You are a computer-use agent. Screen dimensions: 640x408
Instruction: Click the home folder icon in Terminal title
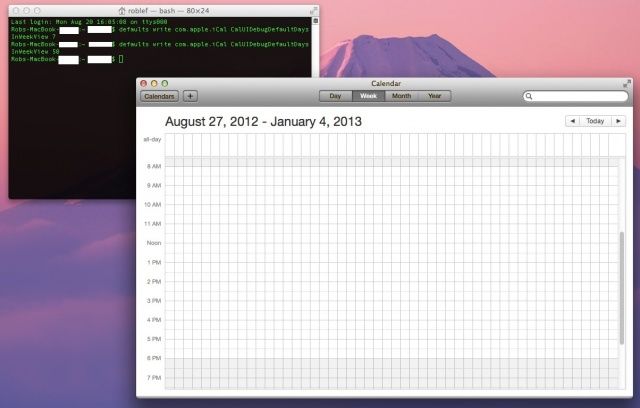coord(122,9)
